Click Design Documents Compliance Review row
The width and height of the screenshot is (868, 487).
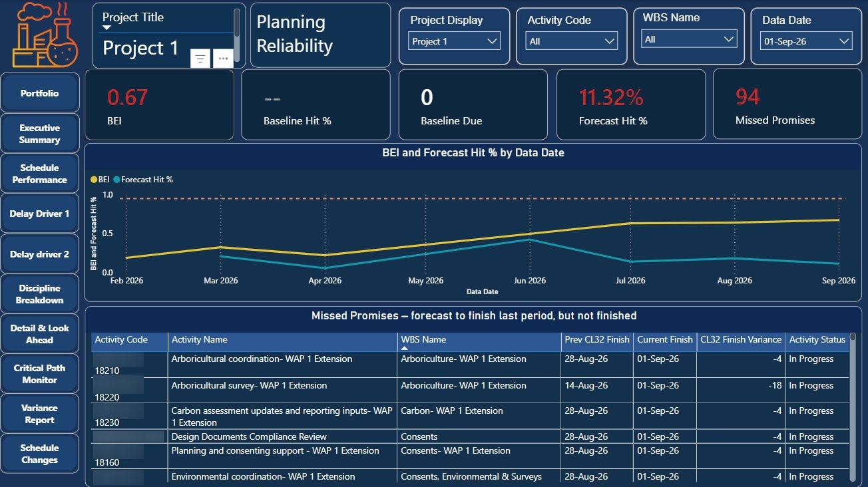coord(471,436)
